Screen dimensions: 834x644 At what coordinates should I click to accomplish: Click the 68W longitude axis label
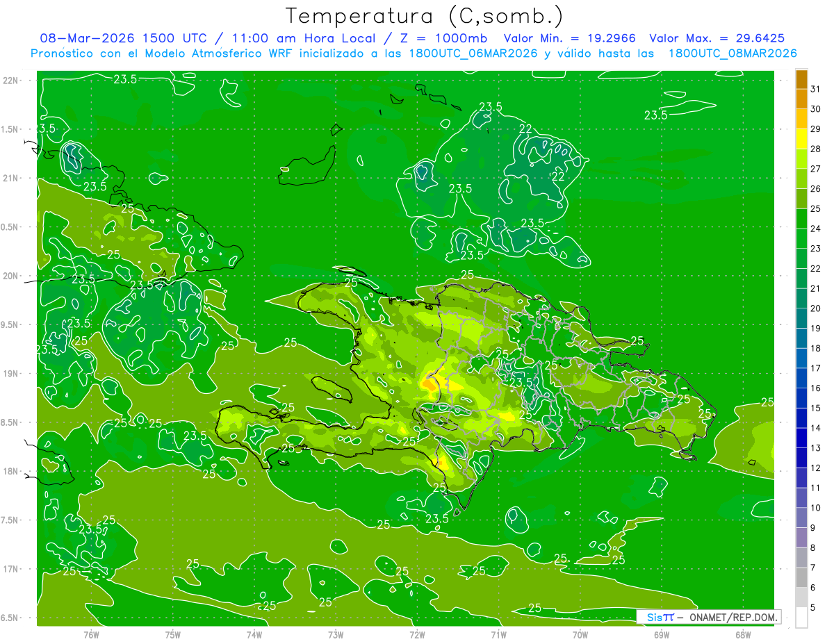[742, 634]
